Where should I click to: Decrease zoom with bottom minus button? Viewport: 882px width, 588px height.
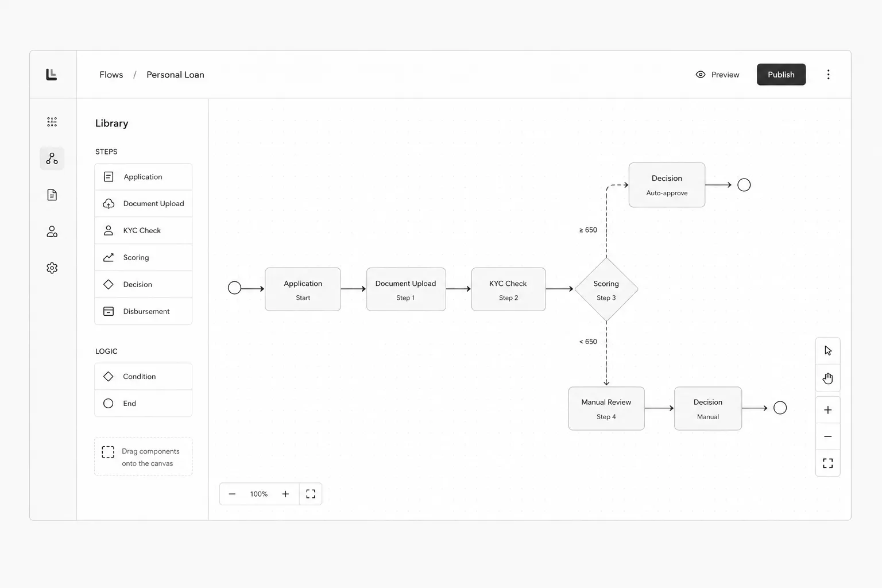[x=232, y=494]
